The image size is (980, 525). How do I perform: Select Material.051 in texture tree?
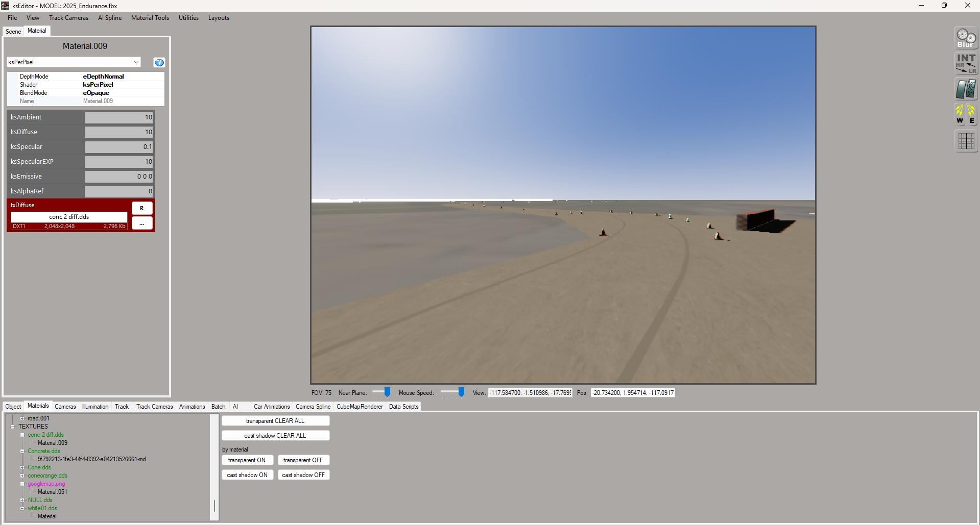[x=53, y=492]
